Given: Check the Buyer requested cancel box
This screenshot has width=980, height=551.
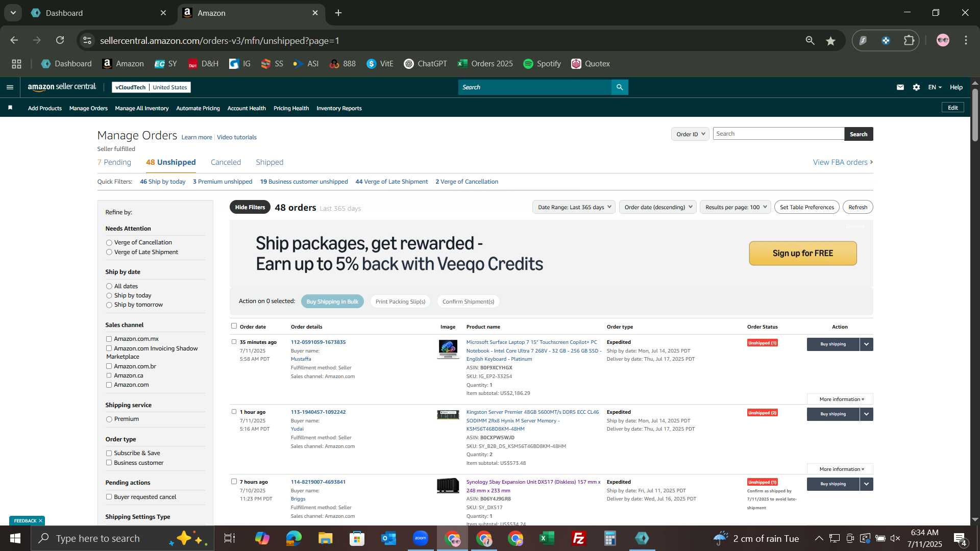Looking at the screenshot, I should (x=109, y=497).
